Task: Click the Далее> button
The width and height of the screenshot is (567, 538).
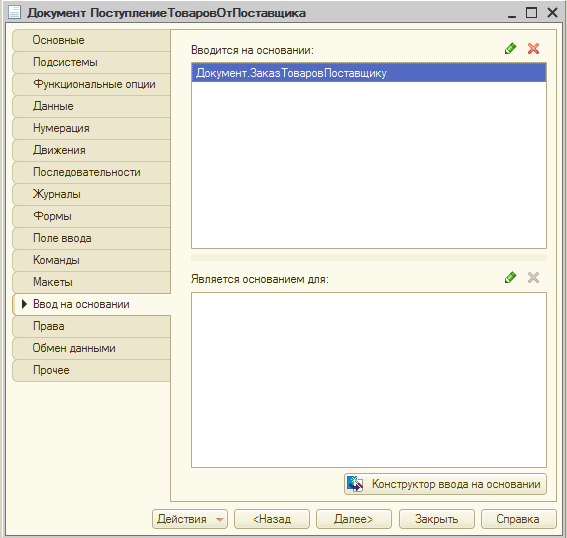Action: pos(354,519)
